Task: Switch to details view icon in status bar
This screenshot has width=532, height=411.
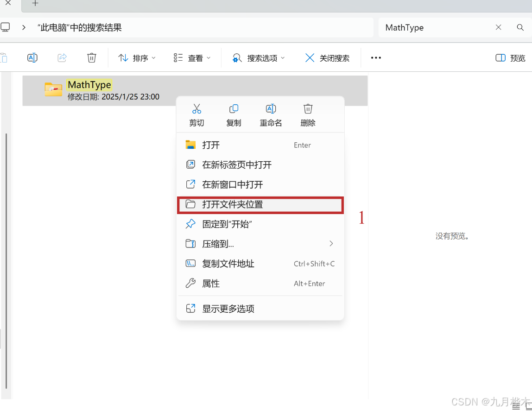Action: point(516,406)
